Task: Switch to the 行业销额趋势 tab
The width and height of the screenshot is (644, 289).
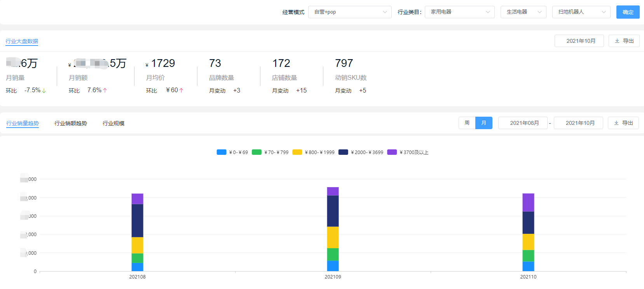Action: click(71, 123)
